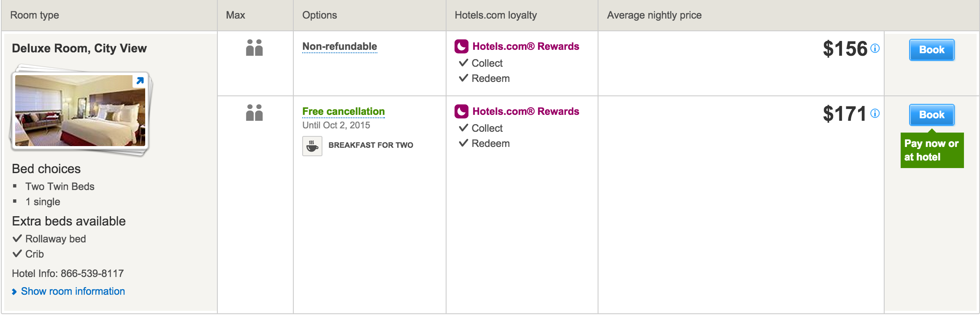
Task: Book the $171 free cancellation room
Action: point(931,115)
